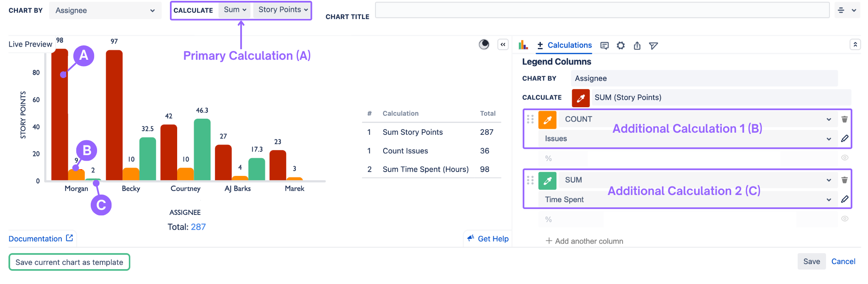Delete the COUNT Issues calculation with trash icon

[844, 119]
